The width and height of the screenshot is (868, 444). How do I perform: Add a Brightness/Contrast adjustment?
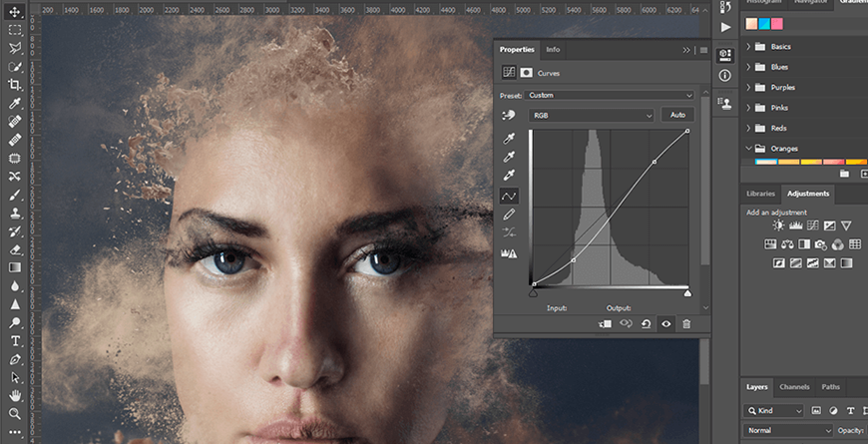[x=778, y=226]
